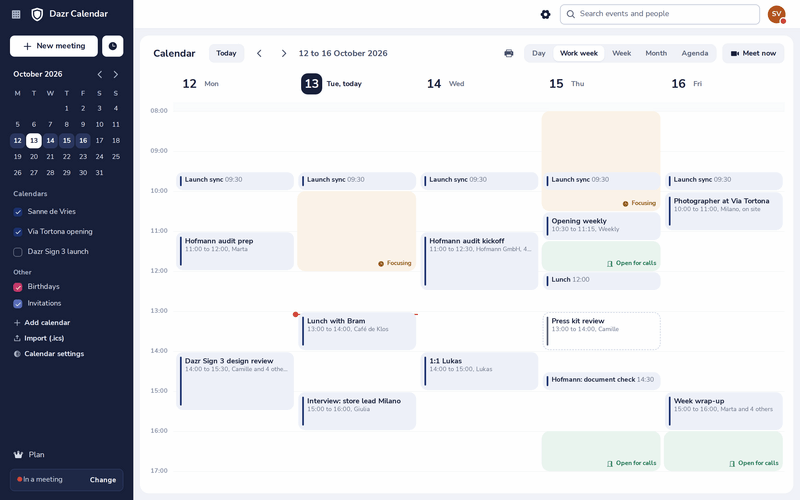Click the search magnifier icon

coord(571,14)
